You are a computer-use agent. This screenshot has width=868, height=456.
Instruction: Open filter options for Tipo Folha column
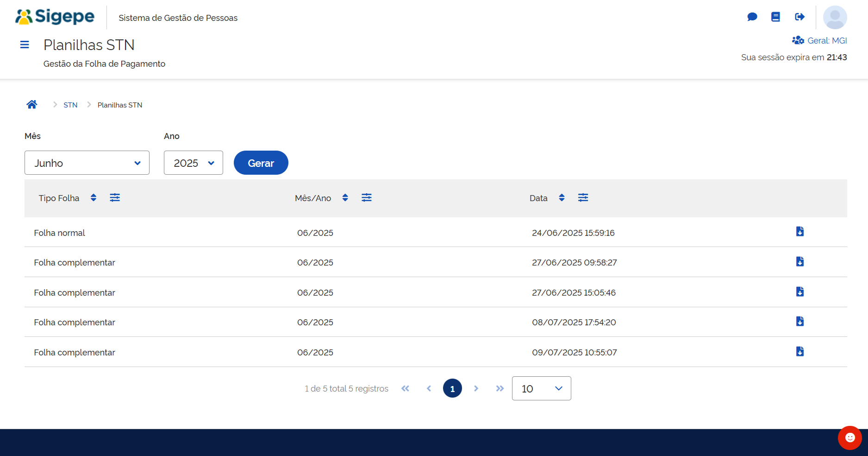point(115,198)
